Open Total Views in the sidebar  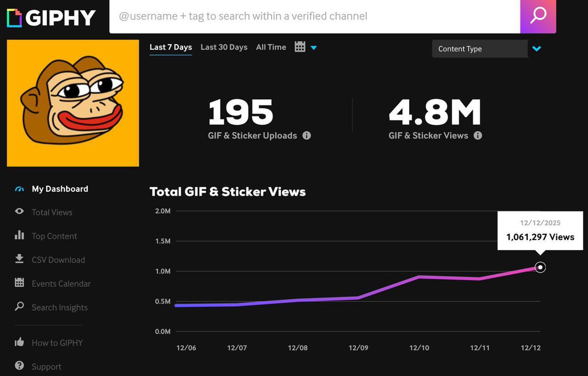52,212
